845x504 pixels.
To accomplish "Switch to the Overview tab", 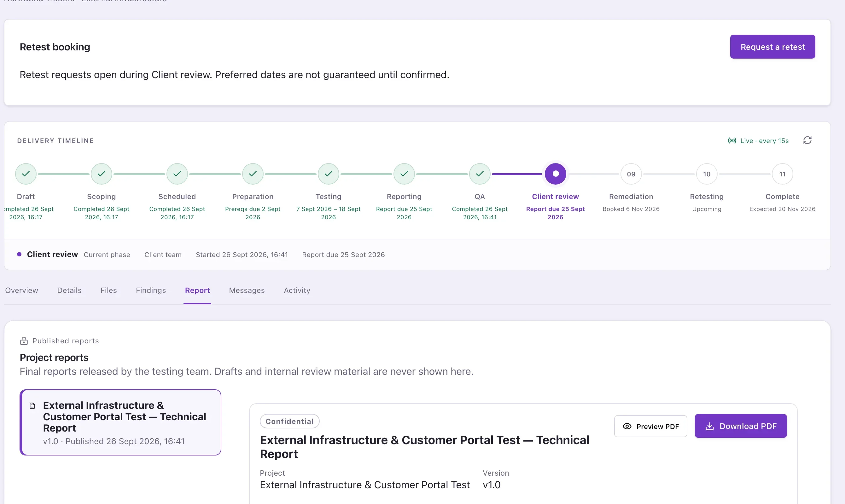I will [x=21, y=290].
